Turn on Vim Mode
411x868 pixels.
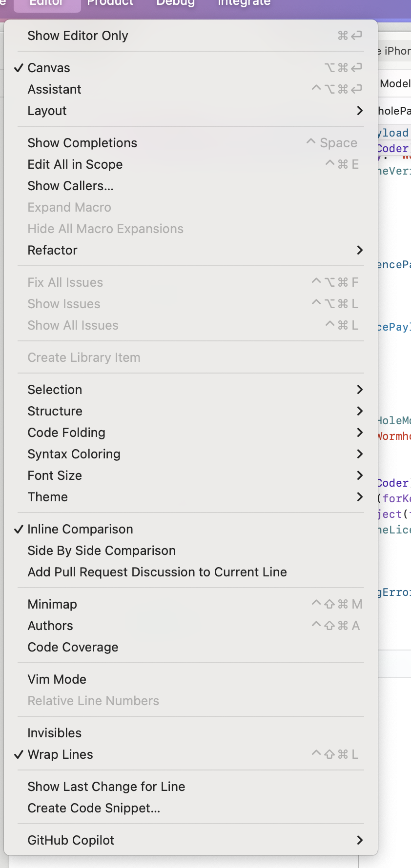pyautogui.click(x=57, y=679)
